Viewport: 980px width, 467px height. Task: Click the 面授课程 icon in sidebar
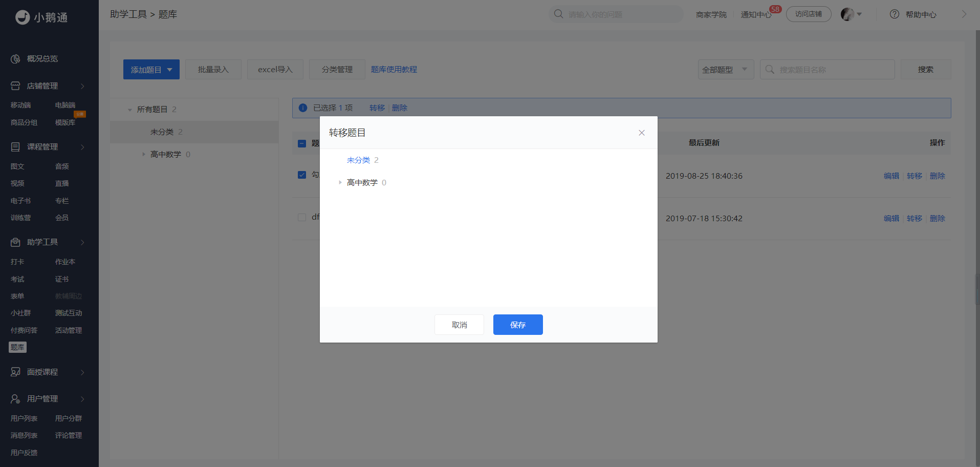coord(15,372)
